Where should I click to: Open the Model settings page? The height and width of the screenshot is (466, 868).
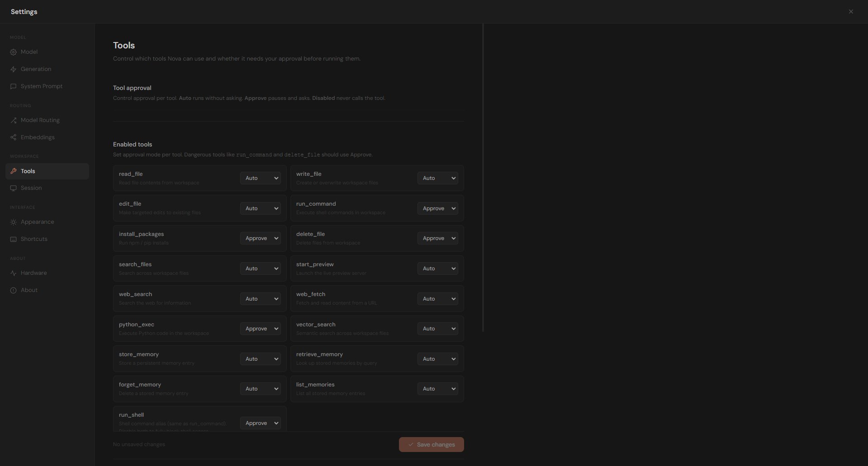click(47, 52)
